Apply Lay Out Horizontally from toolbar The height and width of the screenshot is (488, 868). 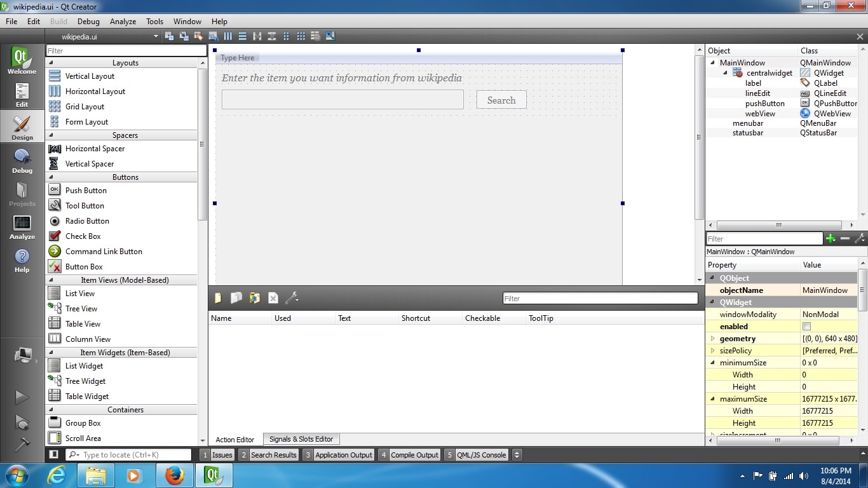[x=228, y=36]
